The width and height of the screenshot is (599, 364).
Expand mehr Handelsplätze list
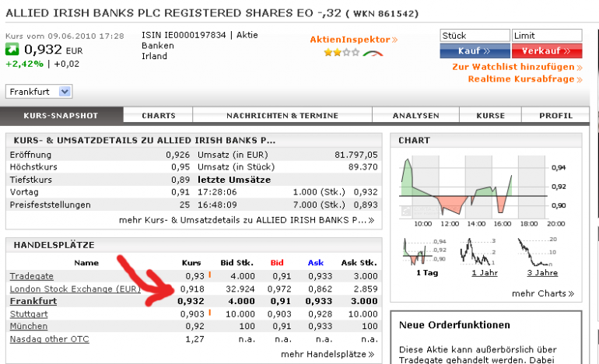click(328, 355)
